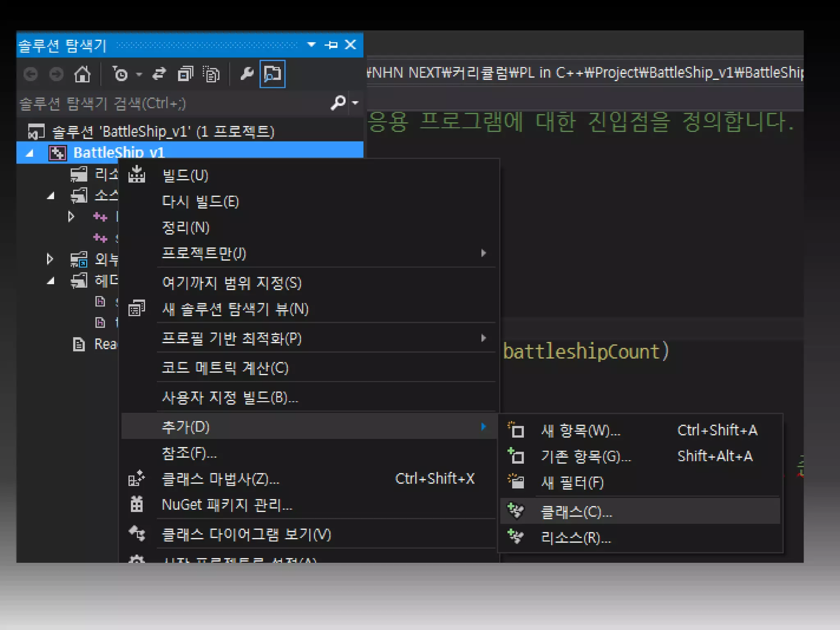The image size is (840, 630).
Task: Toggle the Preview Selected Items button
Action: (x=272, y=74)
